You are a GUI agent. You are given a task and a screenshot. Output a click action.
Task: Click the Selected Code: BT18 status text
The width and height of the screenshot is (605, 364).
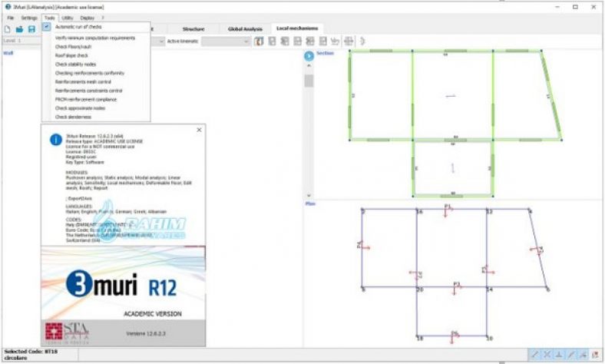click(31, 352)
